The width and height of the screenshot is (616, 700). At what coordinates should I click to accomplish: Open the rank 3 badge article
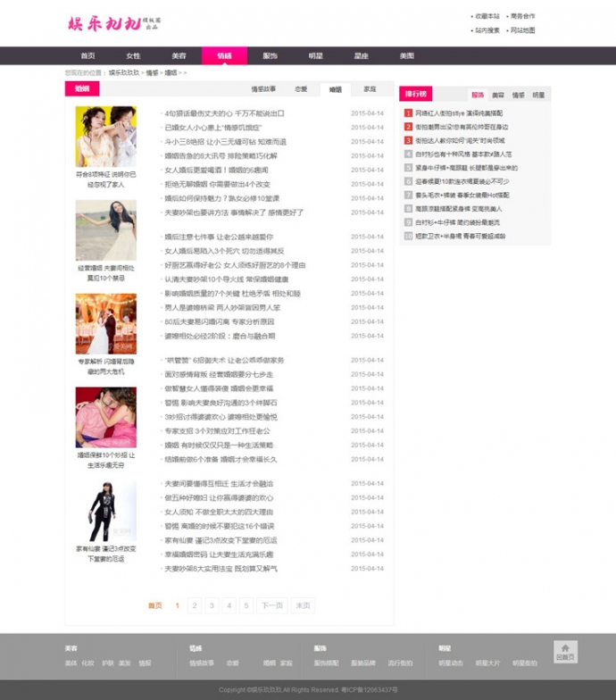408,140
